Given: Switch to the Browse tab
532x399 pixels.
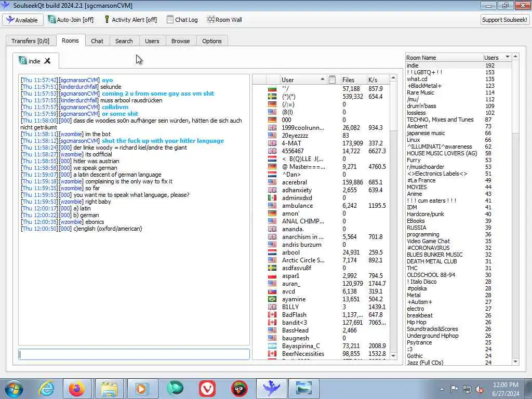Looking at the screenshot, I should 180,41.
